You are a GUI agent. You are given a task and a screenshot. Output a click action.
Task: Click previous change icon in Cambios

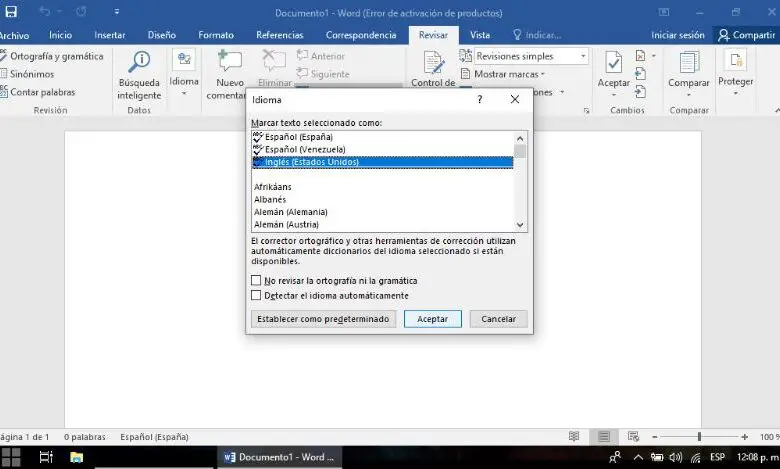point(641,74)
